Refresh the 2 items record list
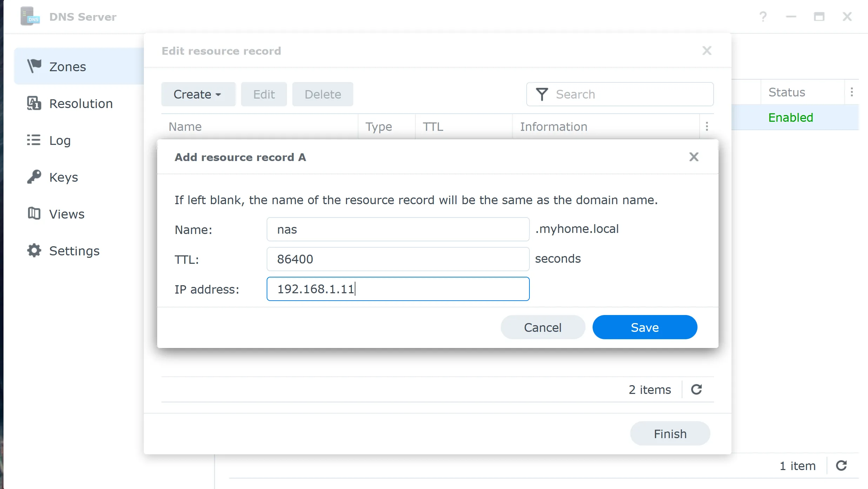Image resolution: width=868 pixels, height=489 pixels. coord(696,389)
